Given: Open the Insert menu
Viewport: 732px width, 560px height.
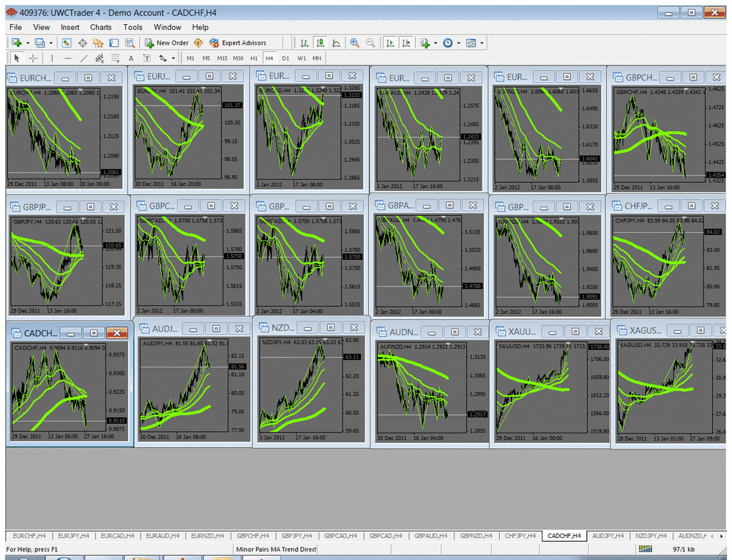Looking at the screenshot, I should (70, 27).
